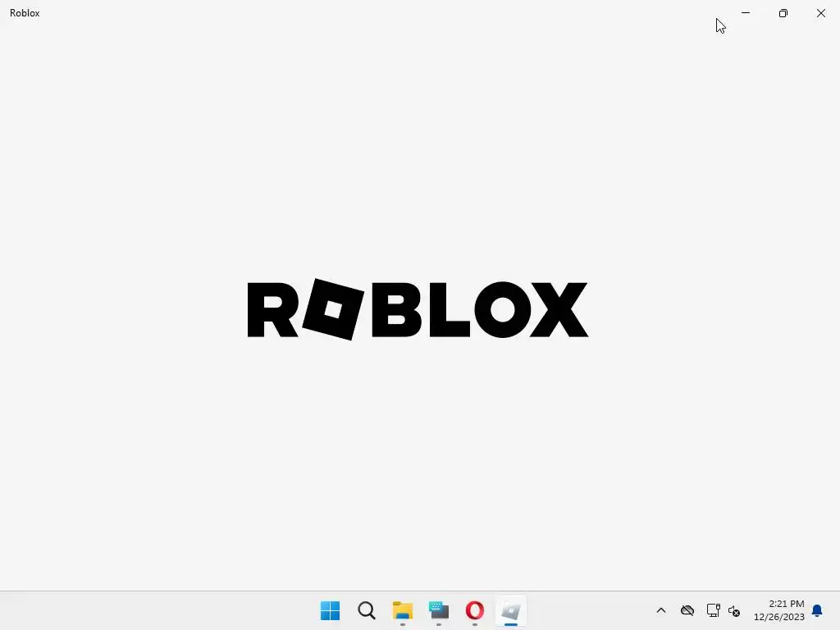Screen dimensions: 840x630
Task: Click the date 12/26/2023 in taskbar
Action: (779, 617)
